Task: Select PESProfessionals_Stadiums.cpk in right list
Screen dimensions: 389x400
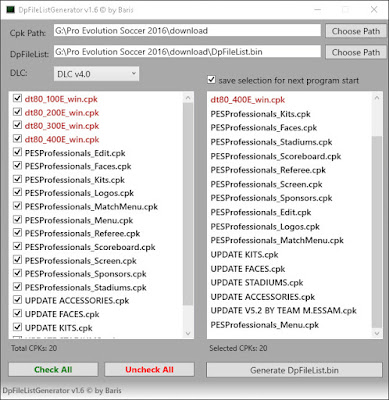Action: (271, 142)
